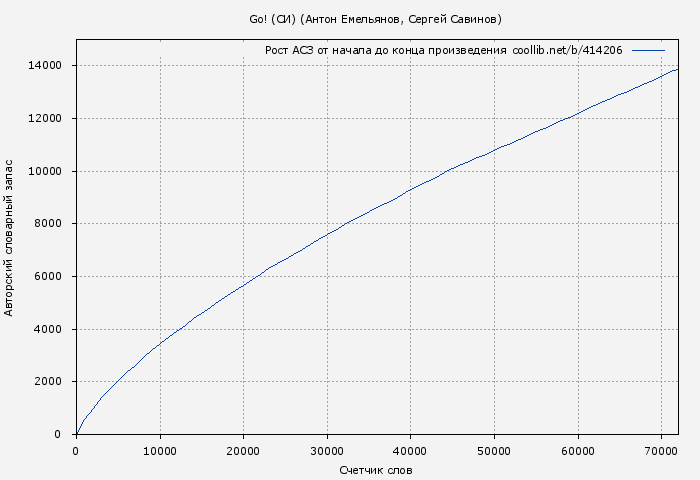Screen dimensions: 700x480
Task: Click the 20000 x-axis tick label
Action: tap(243, 451)
